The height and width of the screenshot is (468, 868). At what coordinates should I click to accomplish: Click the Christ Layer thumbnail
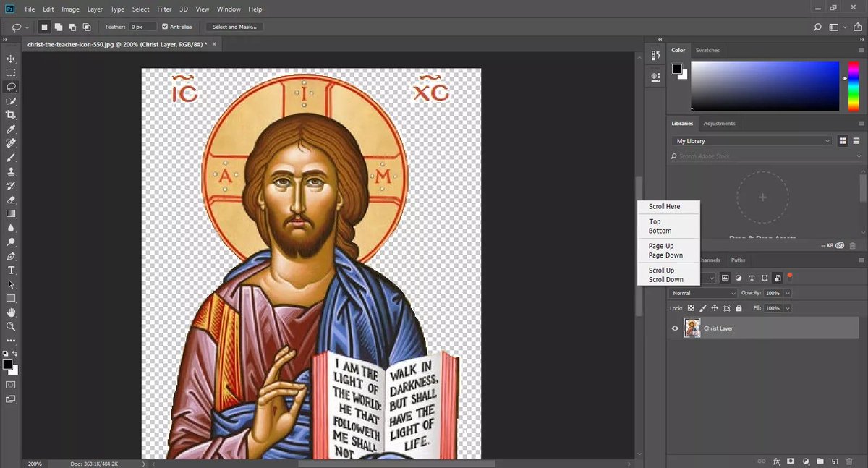coord(692,328)
